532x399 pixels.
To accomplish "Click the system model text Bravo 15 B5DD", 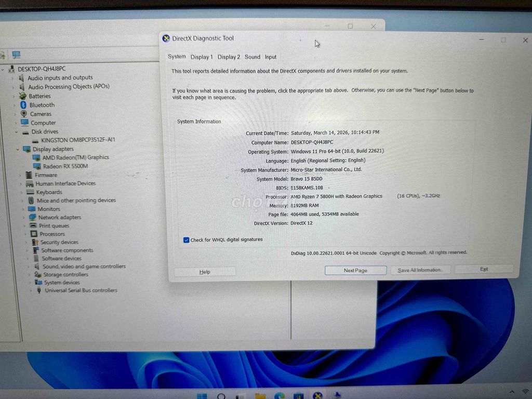I will pyautogui.click(x=307, y=179).
